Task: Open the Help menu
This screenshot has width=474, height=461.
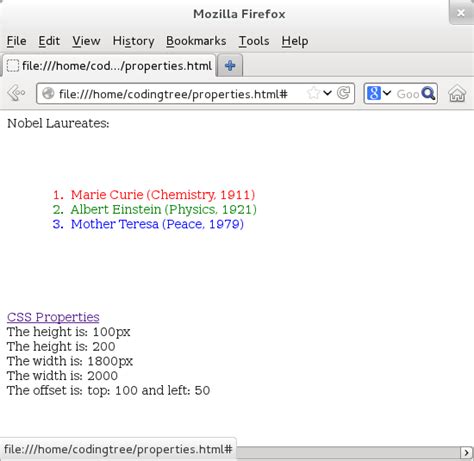Action: (295, 41)
